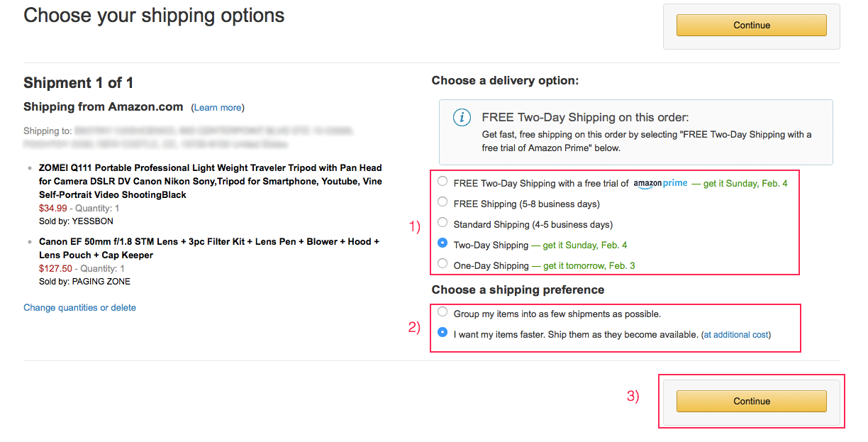Screen dimensions: 868x442
Task: Choose Standard Shipping (4-5 business days)
Action: tap(443, 223)
